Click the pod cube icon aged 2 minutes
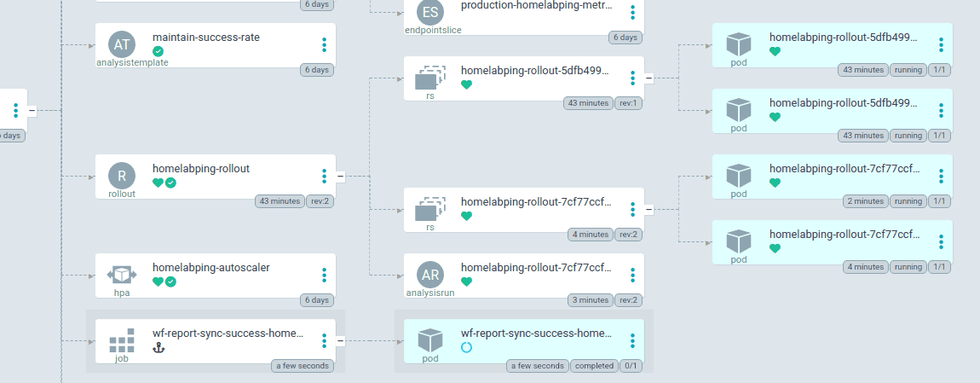980x383 pixels. pyautogui.click(x=739, y=176)
